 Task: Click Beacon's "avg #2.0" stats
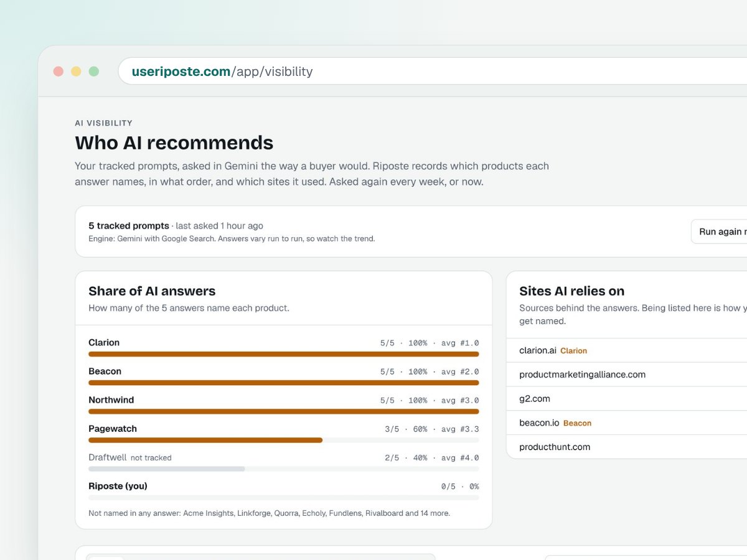coord(460,371)
